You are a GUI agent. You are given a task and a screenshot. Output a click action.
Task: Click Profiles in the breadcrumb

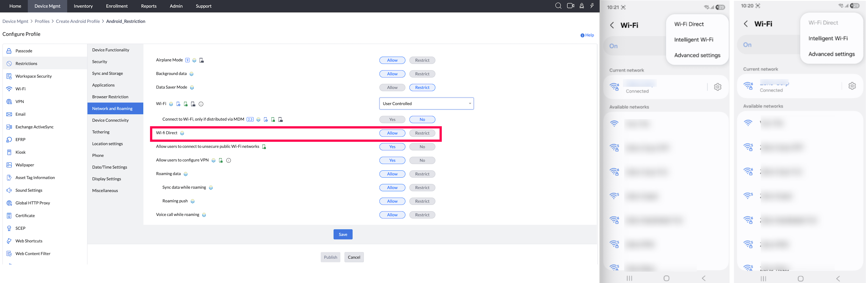coord(42,21)
